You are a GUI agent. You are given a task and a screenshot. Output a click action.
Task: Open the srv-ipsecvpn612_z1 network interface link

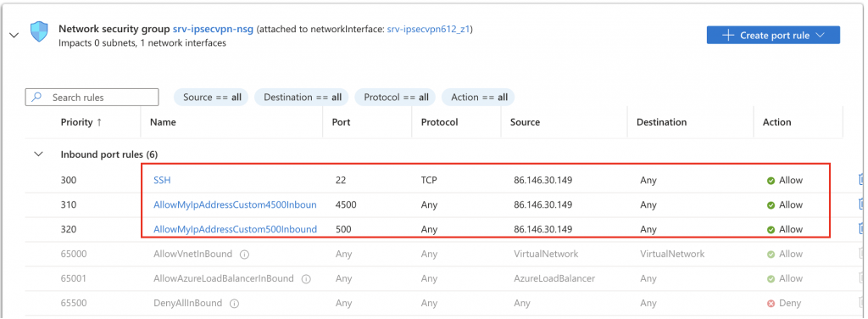pos(428,29)
